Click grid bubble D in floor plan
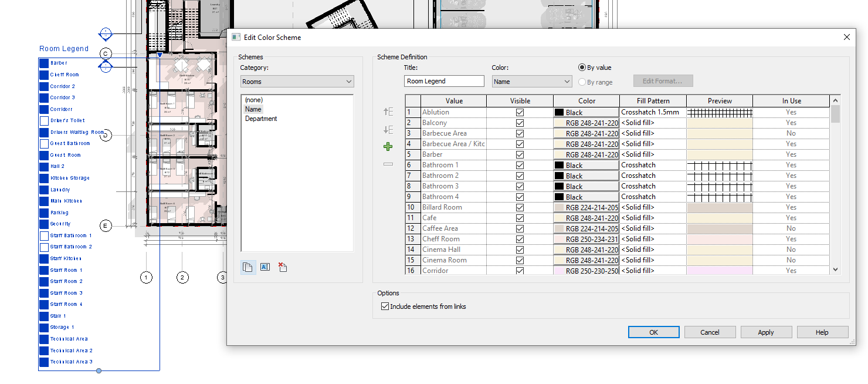Viewport: 868px width, 384px height. [x=106, y=136]
